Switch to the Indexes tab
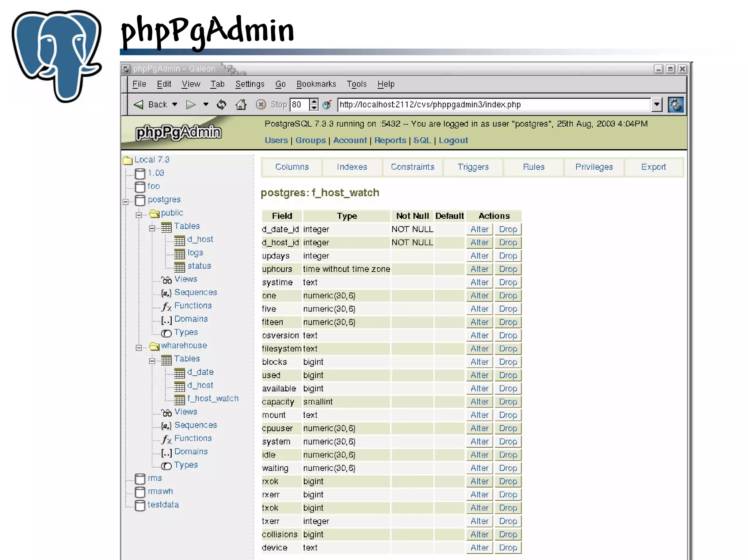 click(352, 167)
